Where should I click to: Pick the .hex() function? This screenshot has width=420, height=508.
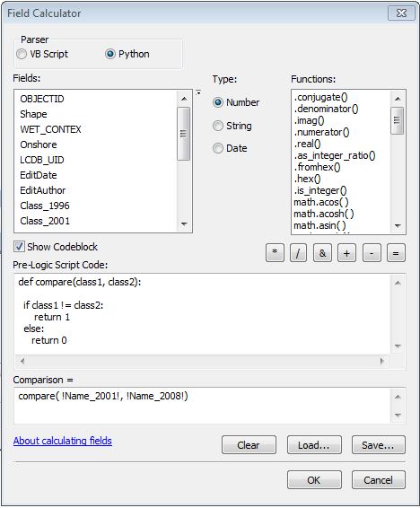(307, 179)
